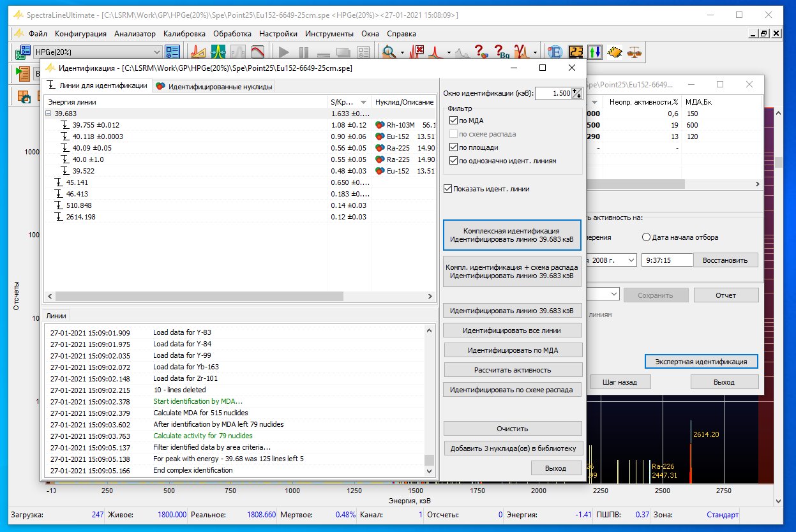Click the 'Рассчитать активность' button
The width and height of the screenshot is (796, 532).
[513, 370]
